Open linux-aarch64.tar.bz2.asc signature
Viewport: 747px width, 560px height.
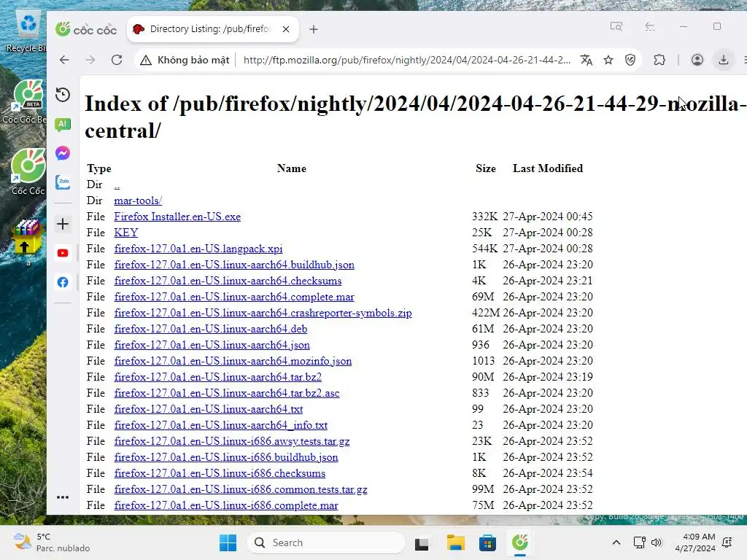click(227, 393)
